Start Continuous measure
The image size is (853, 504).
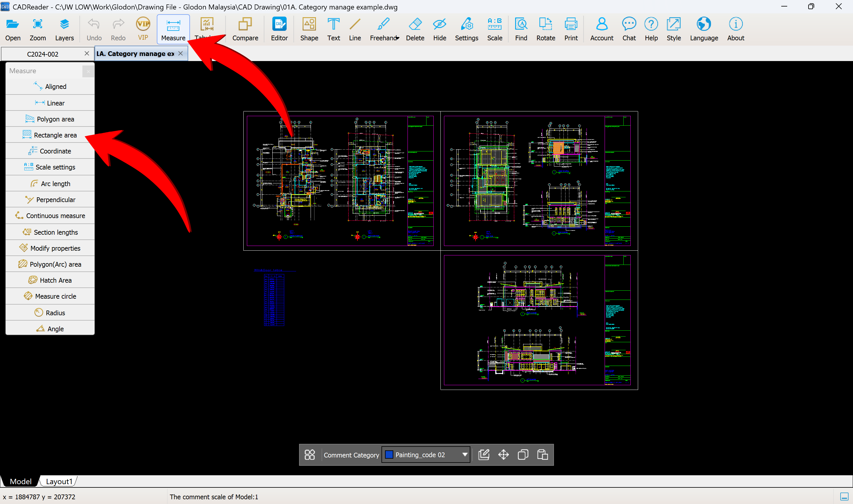coord(50,216)
